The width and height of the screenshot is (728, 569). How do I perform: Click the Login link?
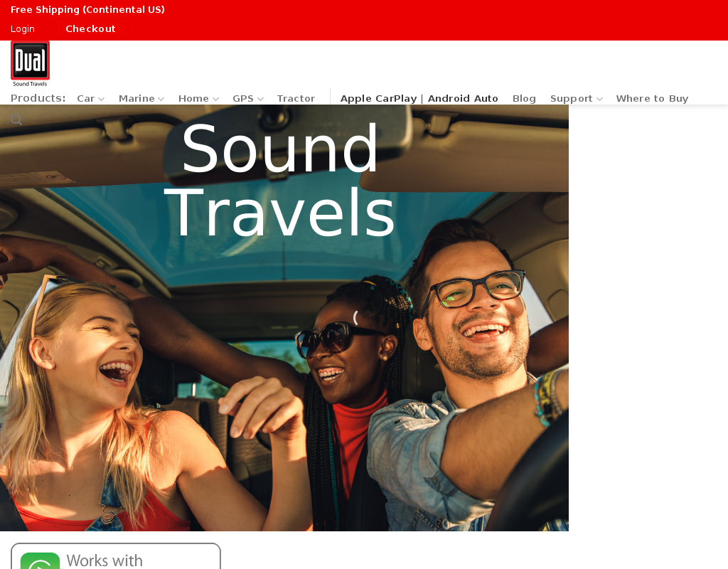click(x=23, y=29)
